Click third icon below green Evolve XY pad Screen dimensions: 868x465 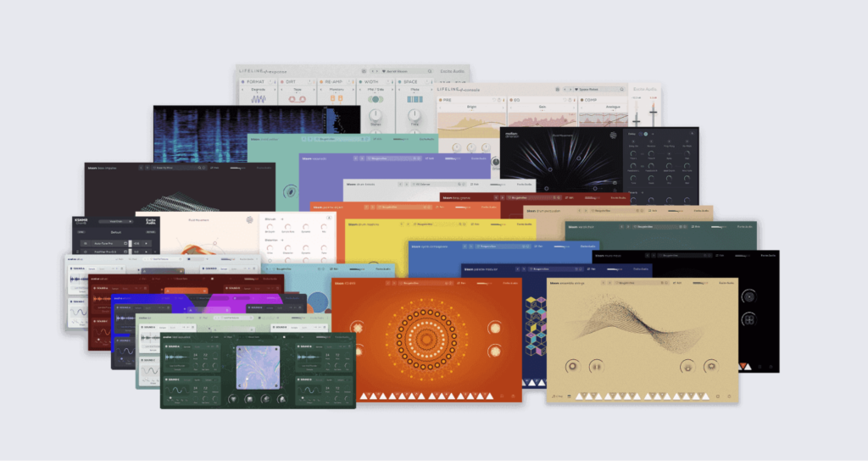pyautogui.click(x=265, y=399)
